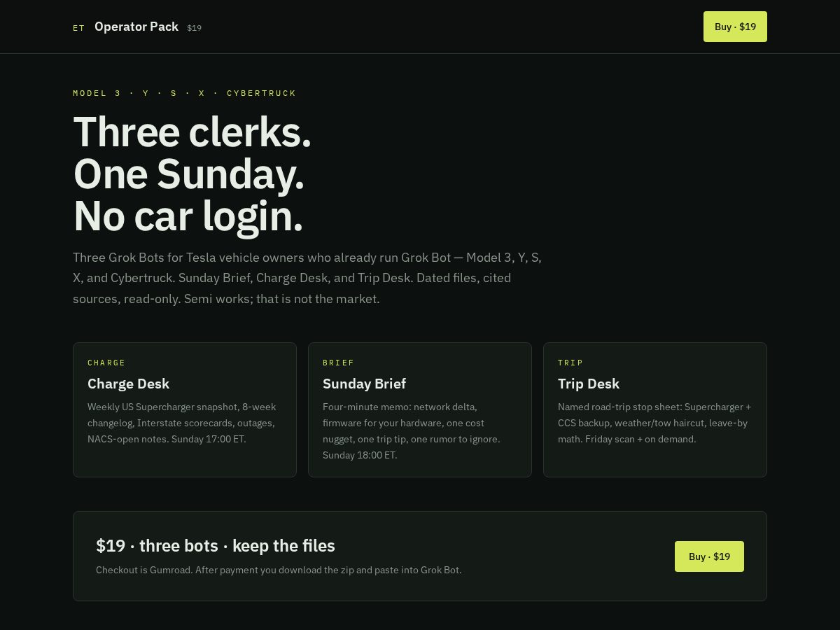Click the $19 price label beside Operator Pack
The image size is (840, 630).
click(195, 28)
